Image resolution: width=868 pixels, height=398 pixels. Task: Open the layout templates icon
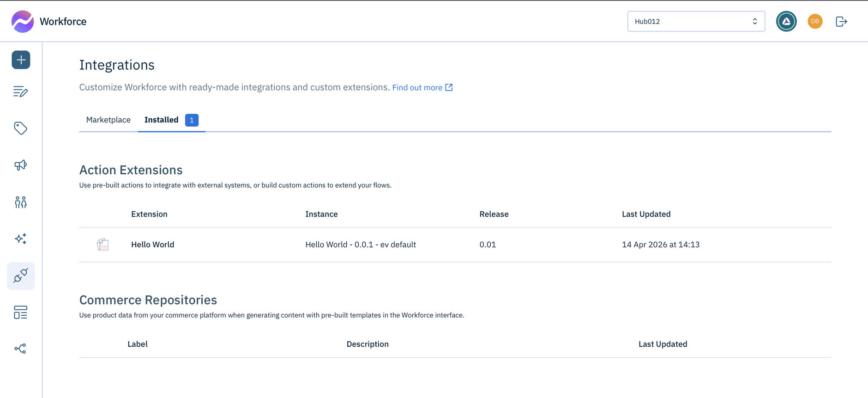point(20,312)
